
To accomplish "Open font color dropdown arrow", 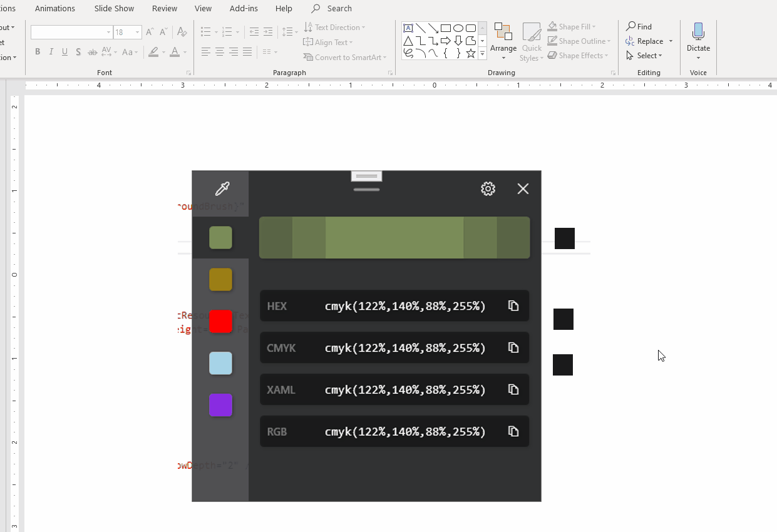I will 185,52.
